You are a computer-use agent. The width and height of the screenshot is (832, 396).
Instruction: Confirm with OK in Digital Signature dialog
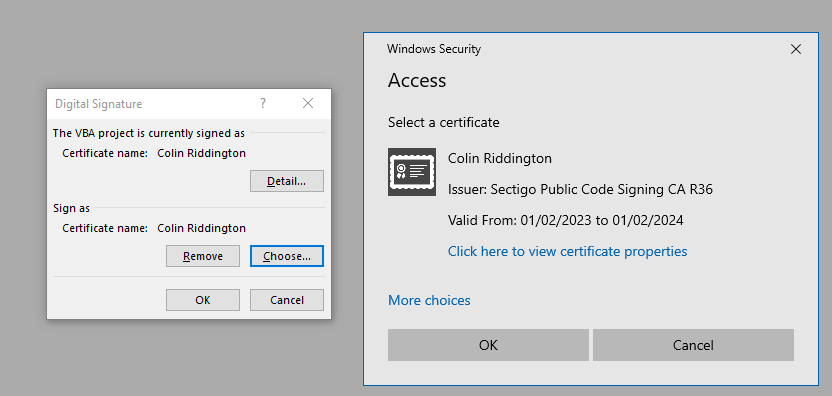coord(203,300)
